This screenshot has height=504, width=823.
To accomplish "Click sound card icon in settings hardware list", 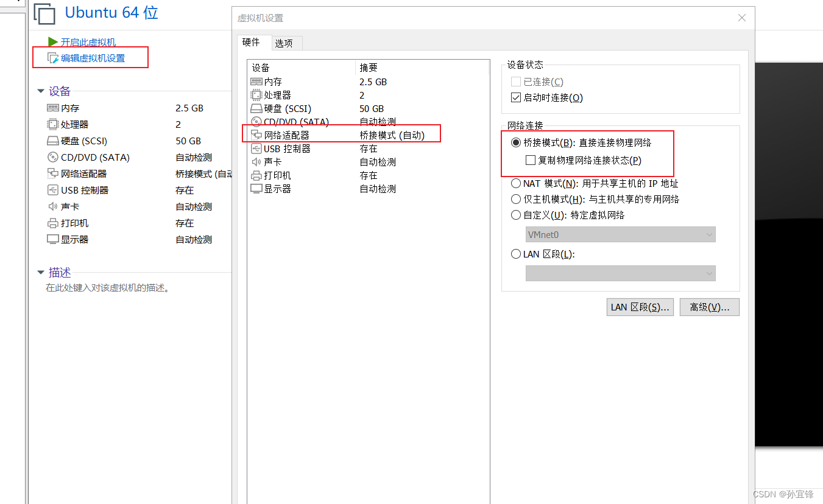I will click(x=256, y=162).
